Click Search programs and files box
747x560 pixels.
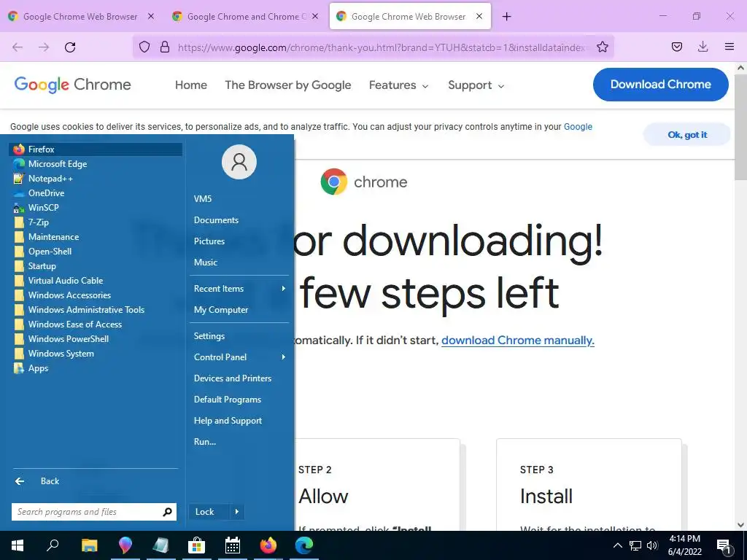coord(94,512)
